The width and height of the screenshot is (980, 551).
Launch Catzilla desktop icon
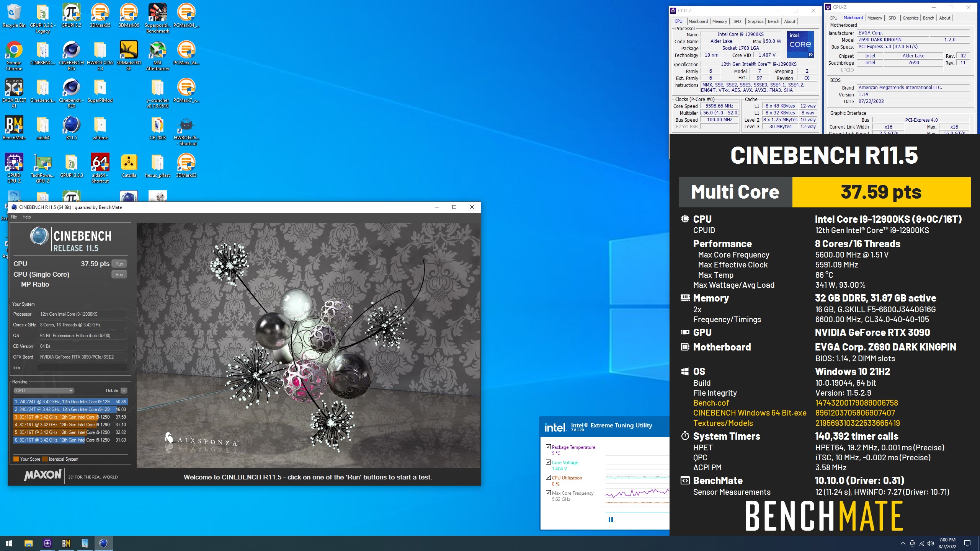click(x=129, y=165)
